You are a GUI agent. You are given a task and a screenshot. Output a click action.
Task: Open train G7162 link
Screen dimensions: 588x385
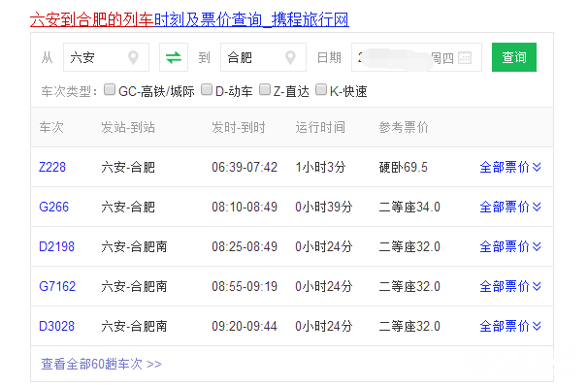[x=57, y=286]
